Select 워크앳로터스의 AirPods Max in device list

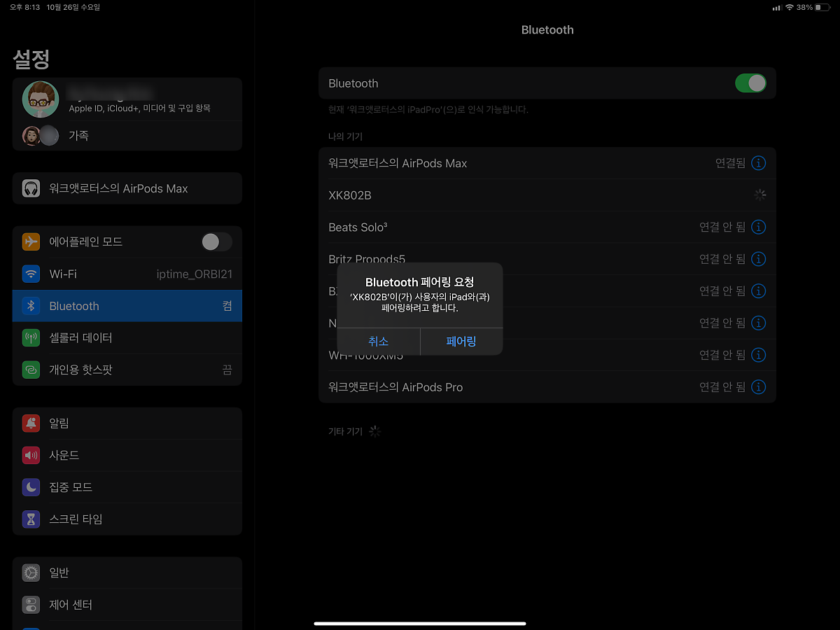click(x=398, y=163)
